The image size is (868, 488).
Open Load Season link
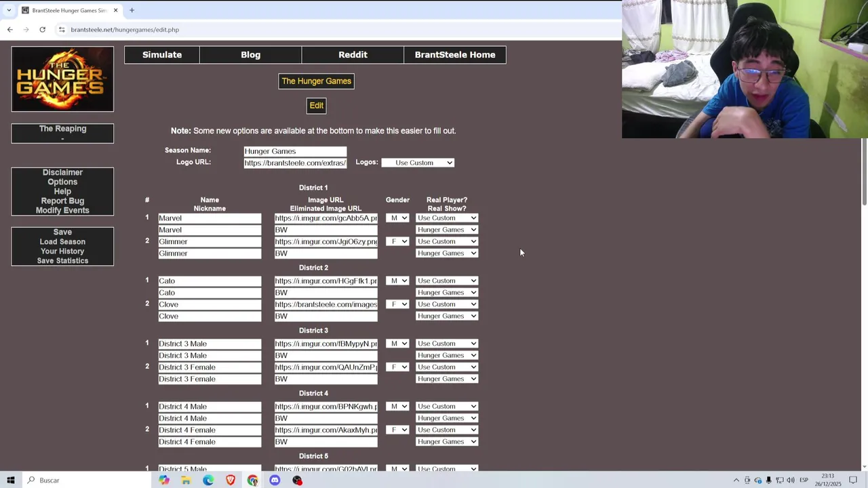62,242
